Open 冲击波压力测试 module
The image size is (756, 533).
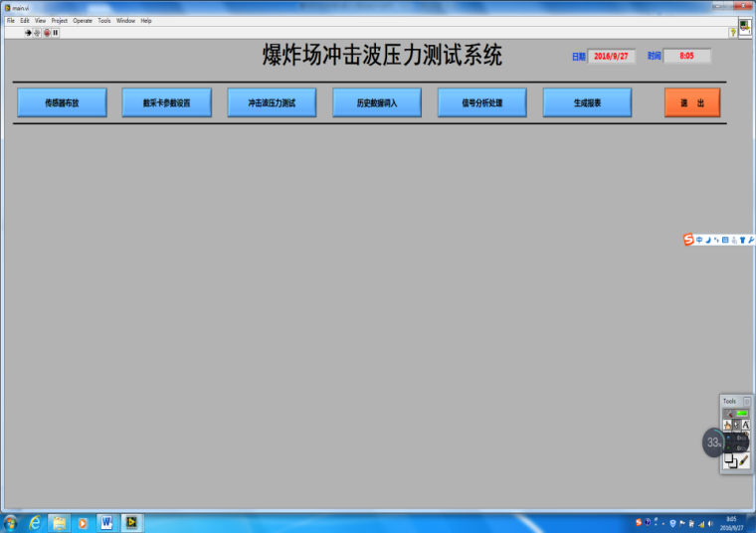tap(272, 102)
